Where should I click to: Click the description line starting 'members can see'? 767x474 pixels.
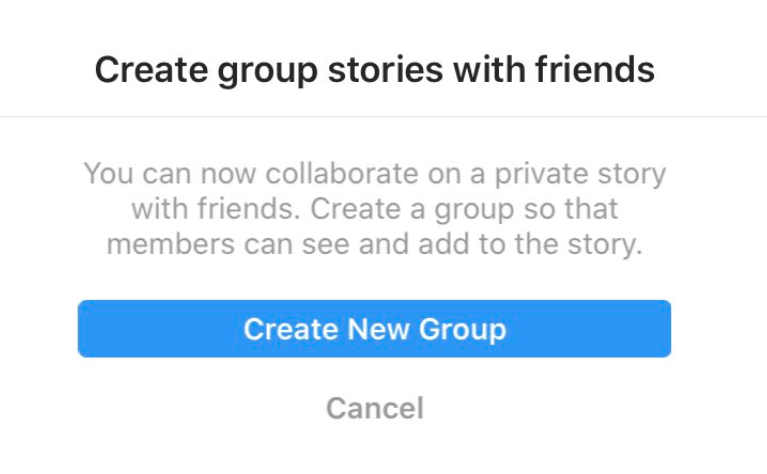(375, 245)
